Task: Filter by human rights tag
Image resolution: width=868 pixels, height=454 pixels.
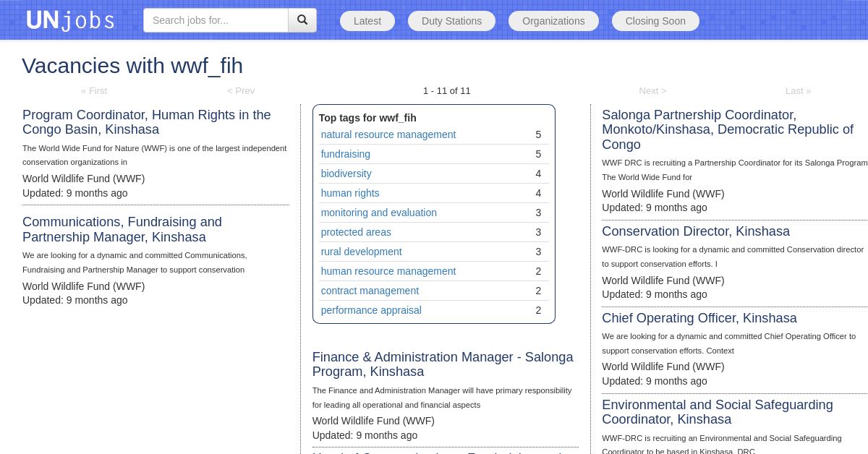Action: [350, 193]
